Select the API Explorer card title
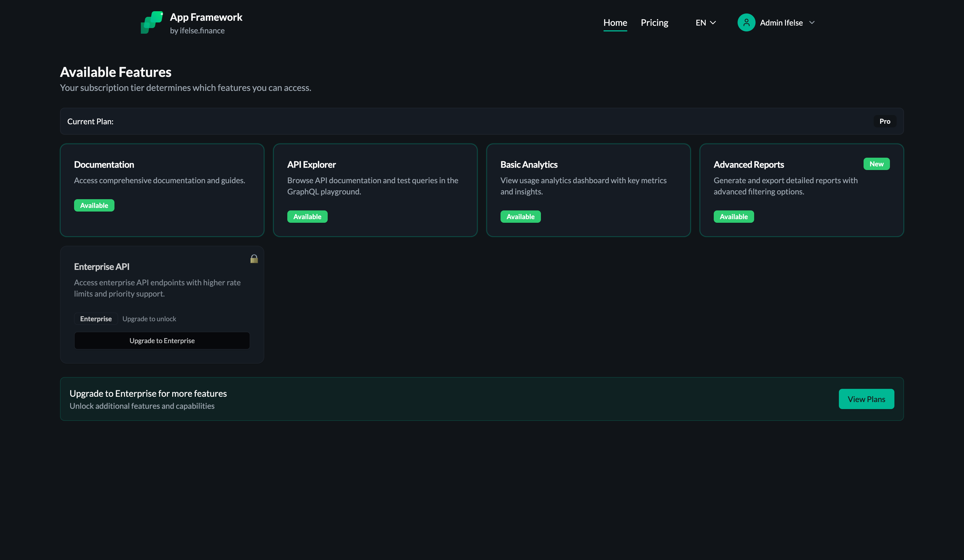This screenshot has width=964, height=560. (311, 164)
